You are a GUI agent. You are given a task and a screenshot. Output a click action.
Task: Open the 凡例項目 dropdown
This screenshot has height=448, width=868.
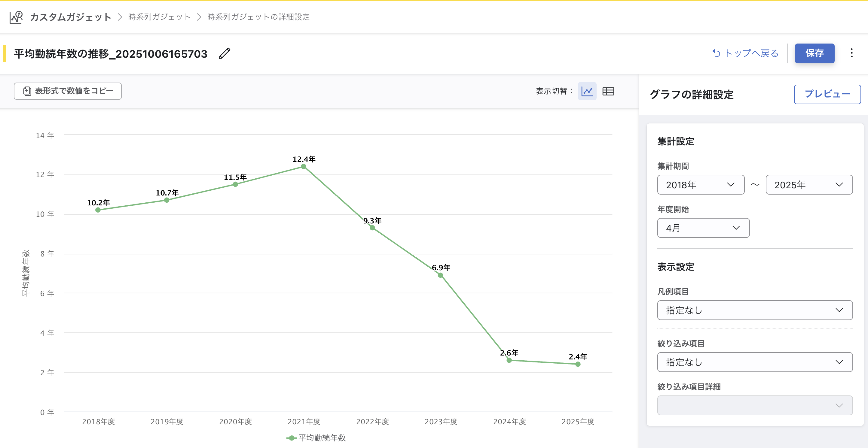point(754,310)
